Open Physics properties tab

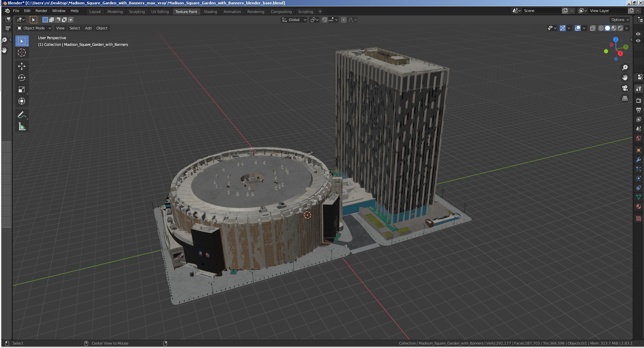tap(639, 178)
